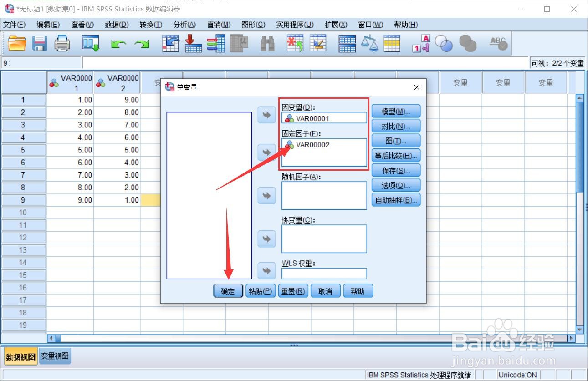The width and height of the screenshot is (588, 381).
Task: Click the Open data document folder icon
Action: pyautogui.click(x=17, y=43)
